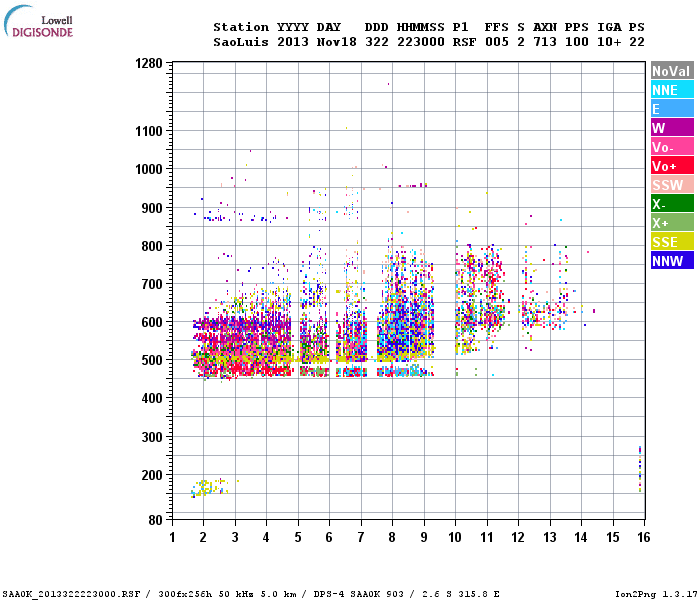Click the x-axis label 11
This screenshot has width=700, height=600.
487,537
